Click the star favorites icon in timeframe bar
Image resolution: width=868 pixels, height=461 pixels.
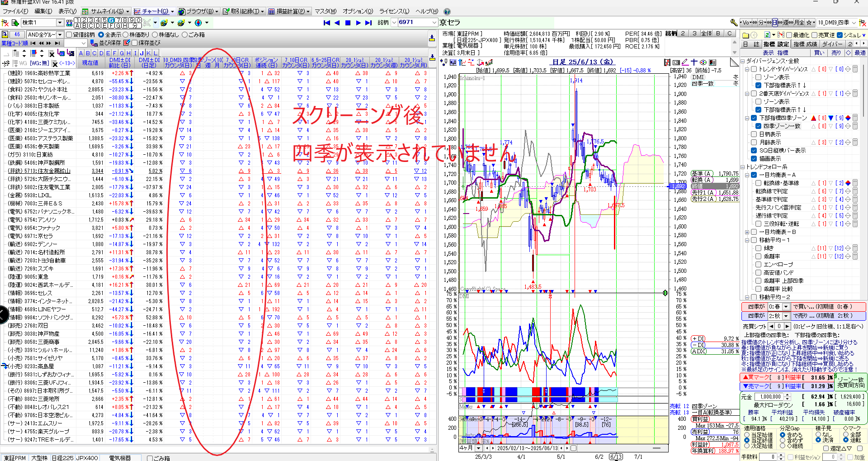808,22
